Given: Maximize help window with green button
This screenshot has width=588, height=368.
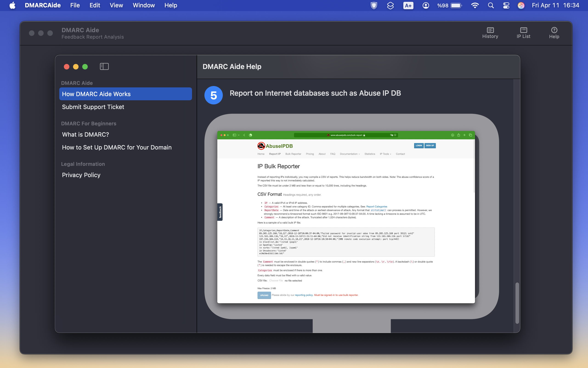Looking at the screenshot, I should point(85,67).
